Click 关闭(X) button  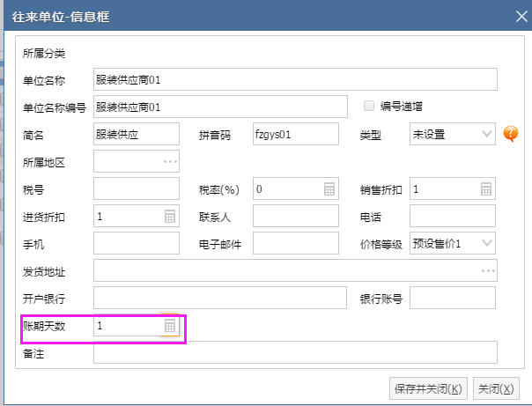click(x=496, y=388)
